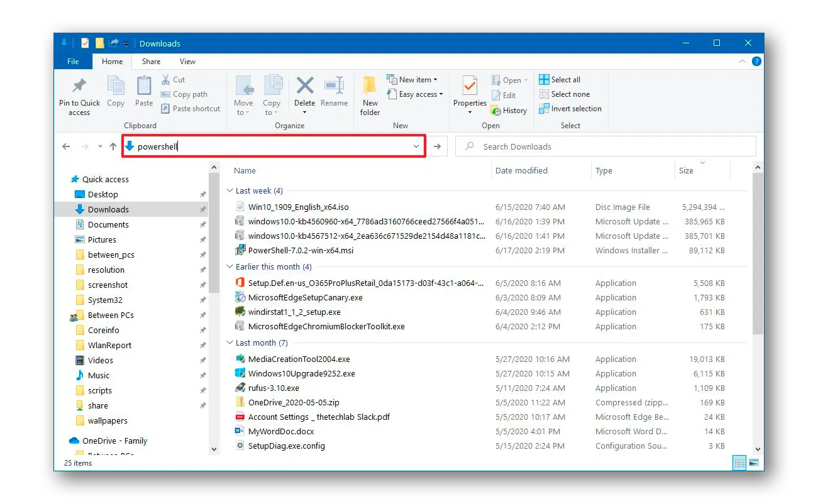Image resolution: width=818 pixels, height=504 pixels.
Task: Open the File menu
Action: pos(73,62)
